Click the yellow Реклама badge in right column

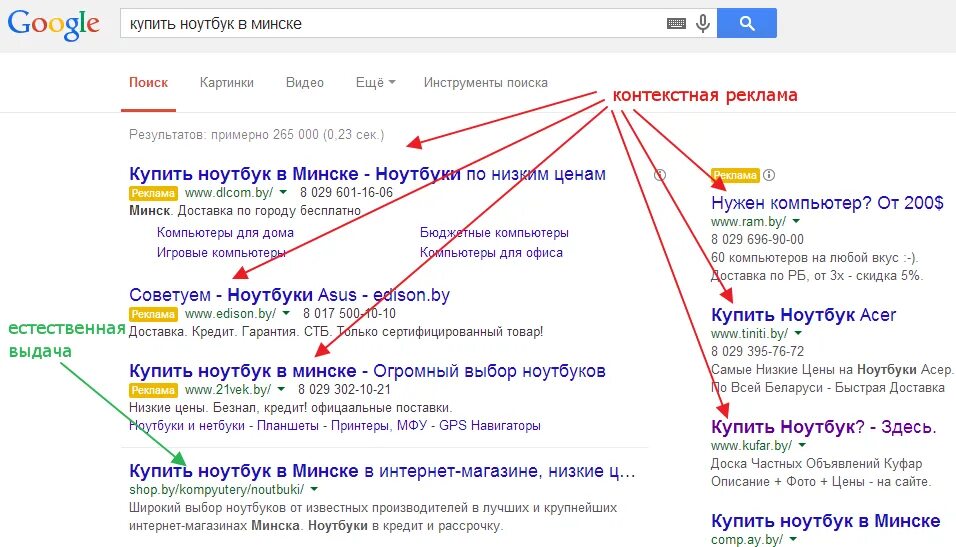(735, 175)
